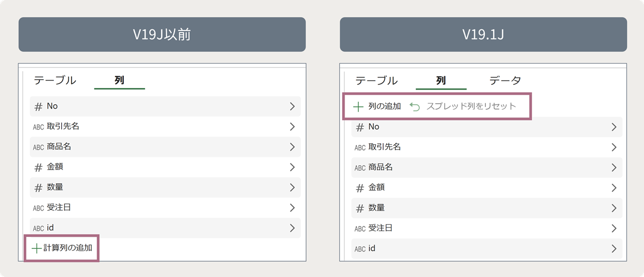
Task: Select 取引先名 label in V19.1J list
Action: (x=384, y=147)
